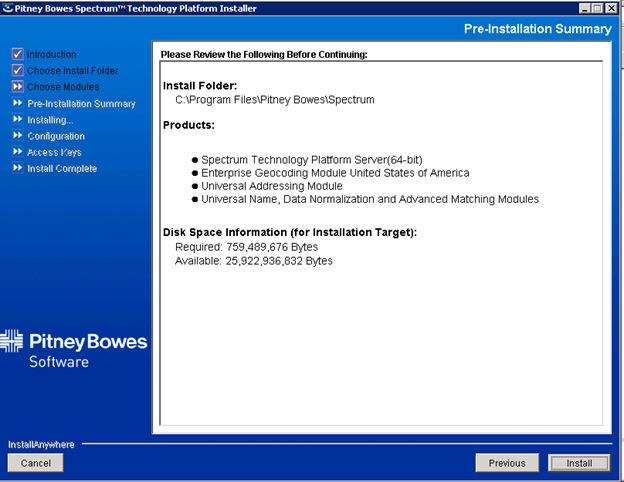The image size is (624, 482).
Task: Go back with the Previous button
Action: (x=507, y=463)
